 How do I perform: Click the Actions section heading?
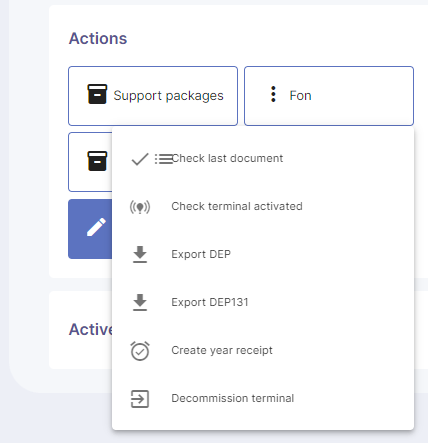click(98, 38)
